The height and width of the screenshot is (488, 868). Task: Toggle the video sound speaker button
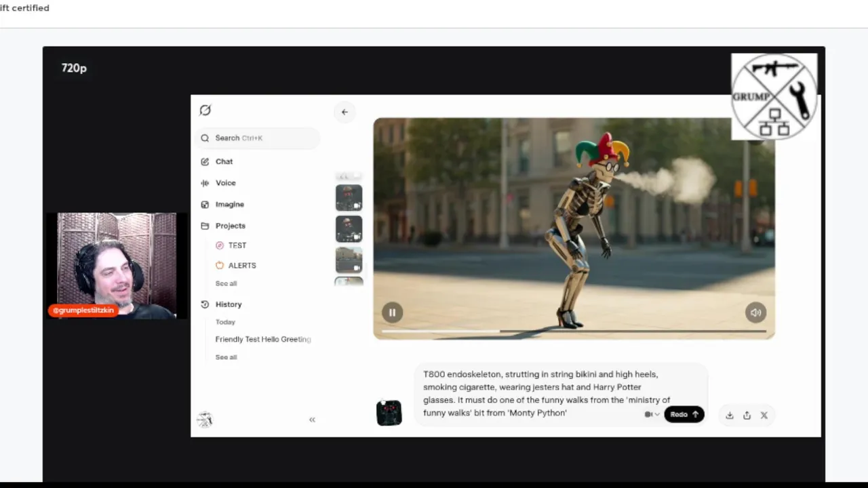(x=755, y=312)
